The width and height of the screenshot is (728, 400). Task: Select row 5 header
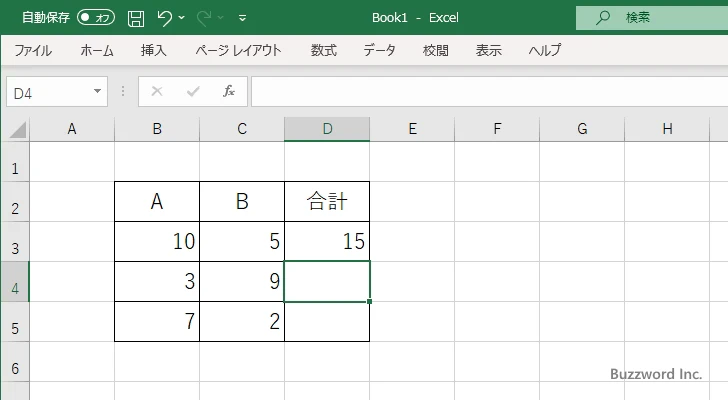pyautogui.click(x=15, y=322)
